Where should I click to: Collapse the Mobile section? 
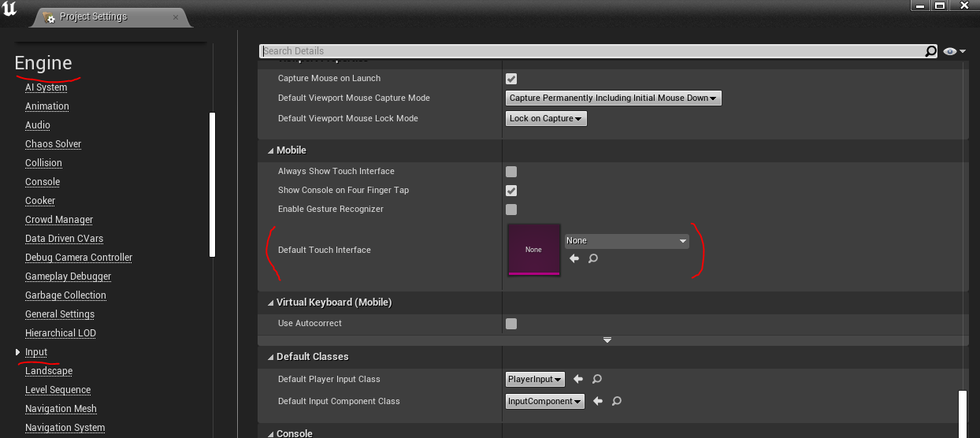270,150
